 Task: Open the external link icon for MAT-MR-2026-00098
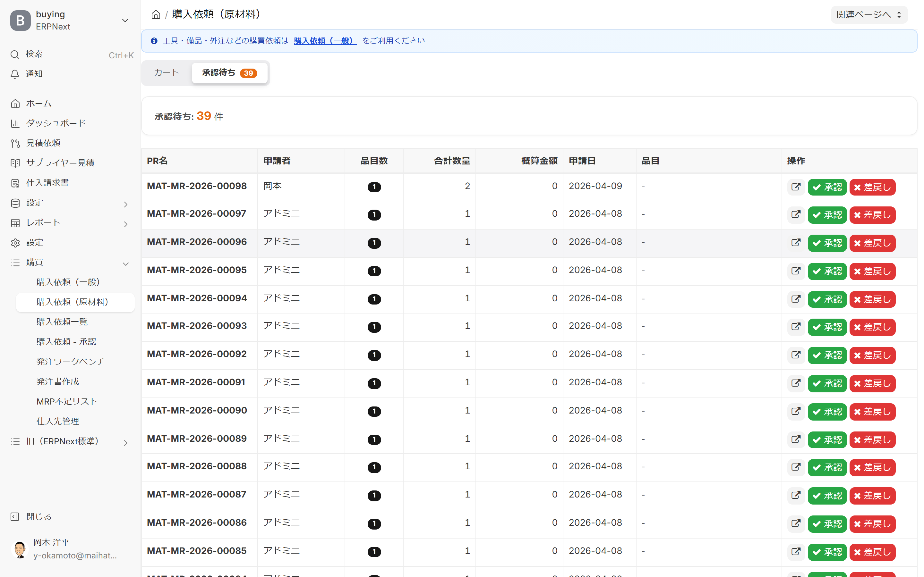coord(796,187)
